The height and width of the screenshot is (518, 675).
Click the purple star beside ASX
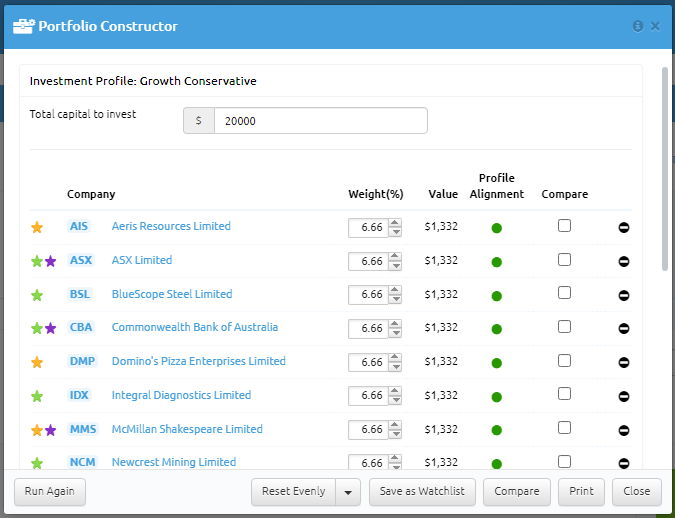pyautogui.click(x=50, y=261)
